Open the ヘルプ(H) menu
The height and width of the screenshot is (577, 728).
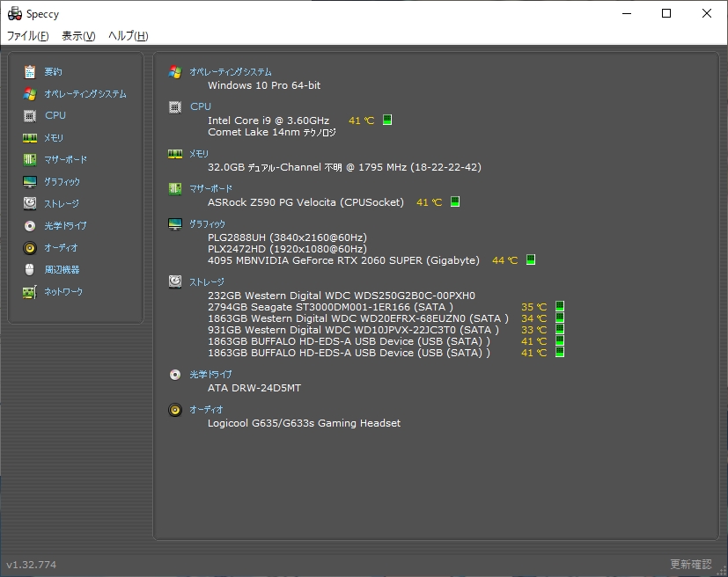(x=128, y=36)
